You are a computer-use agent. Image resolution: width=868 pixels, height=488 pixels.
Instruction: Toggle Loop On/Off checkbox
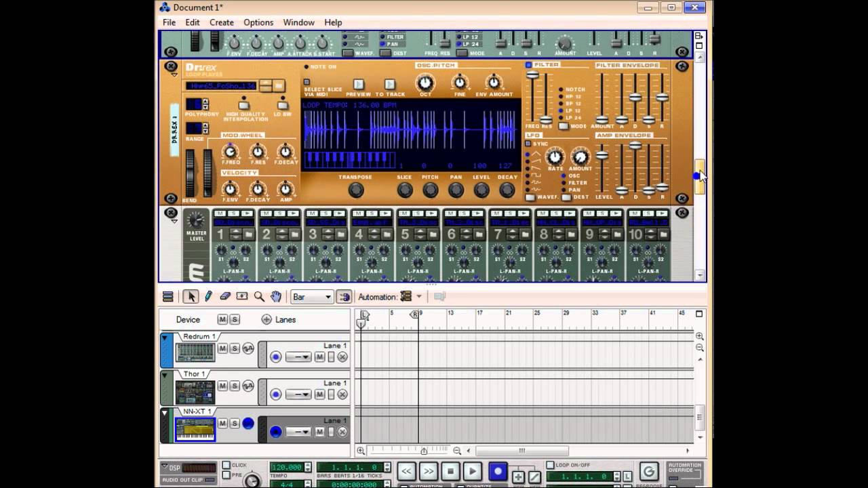(551, 465)
